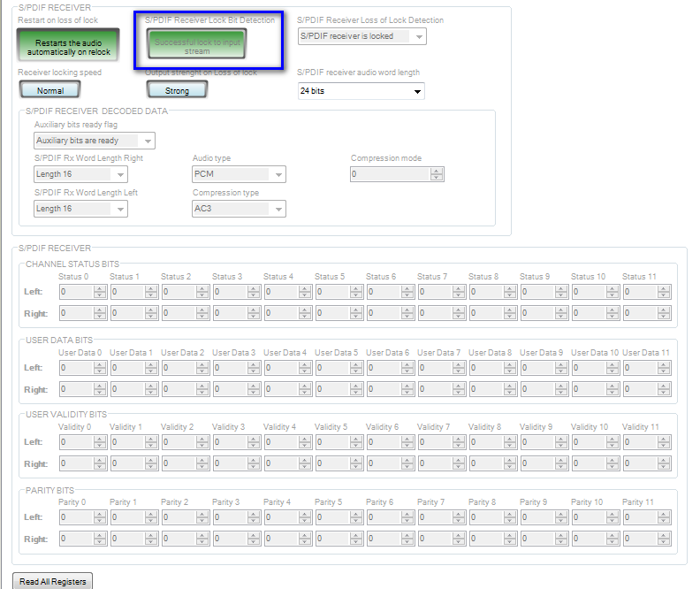Click the Right User Data 8 spinner arrows
700x589 pixels.
(x=510, y=389)
